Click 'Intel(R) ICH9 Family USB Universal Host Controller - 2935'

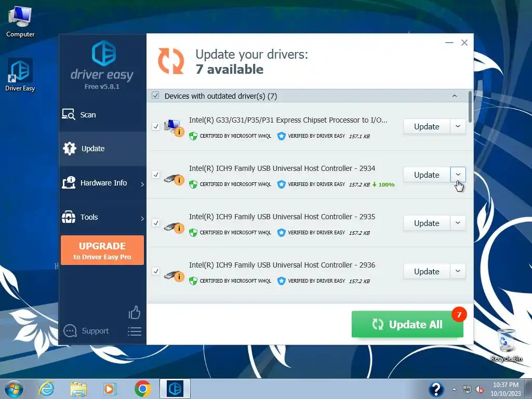tap(282, 217)
